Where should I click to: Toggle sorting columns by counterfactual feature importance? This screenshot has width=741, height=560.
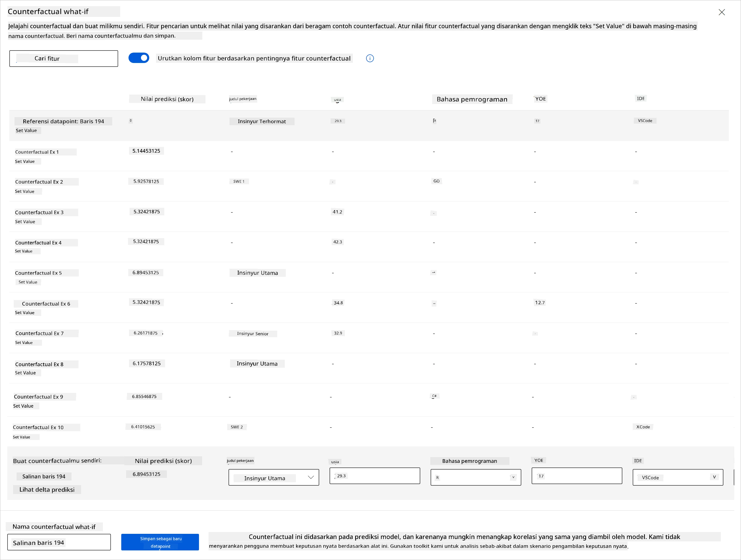point(139,58)
